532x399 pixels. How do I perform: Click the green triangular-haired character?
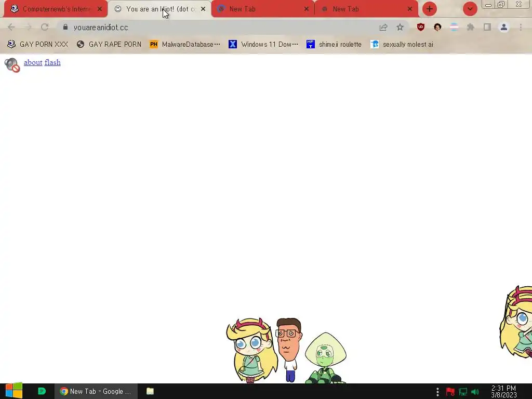pyautogui.click(x=325, y=358)
